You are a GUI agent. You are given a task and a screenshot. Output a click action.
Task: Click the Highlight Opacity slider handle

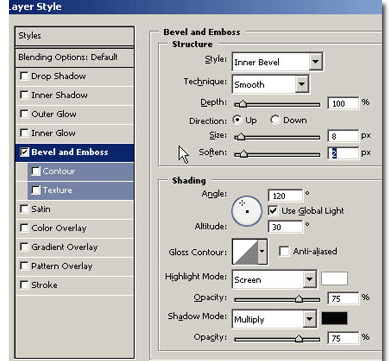pyautogui.click(x=299, y=299)
